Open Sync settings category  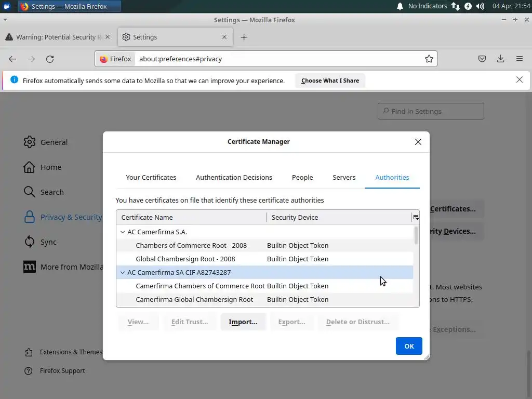click(x=39, y=242)
